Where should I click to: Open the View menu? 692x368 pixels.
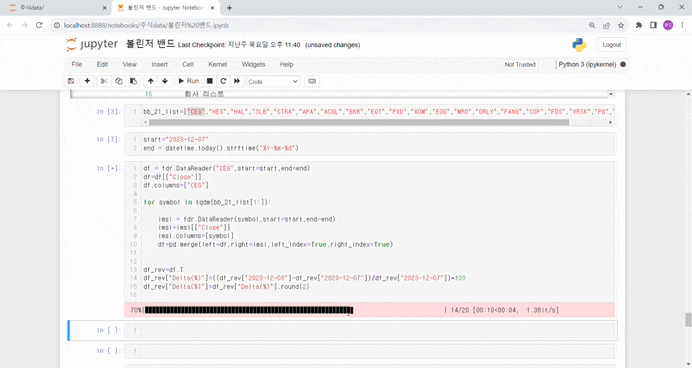click(x=129, y=64)
